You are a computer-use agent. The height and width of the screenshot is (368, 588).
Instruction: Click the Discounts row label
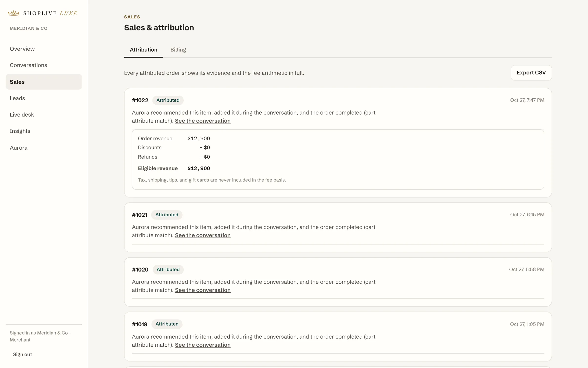(150, 147)
